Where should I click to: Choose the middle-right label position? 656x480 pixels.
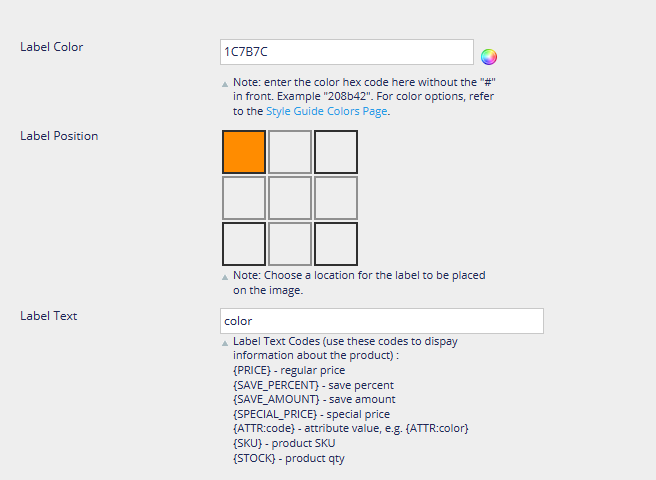pos(336,198)
